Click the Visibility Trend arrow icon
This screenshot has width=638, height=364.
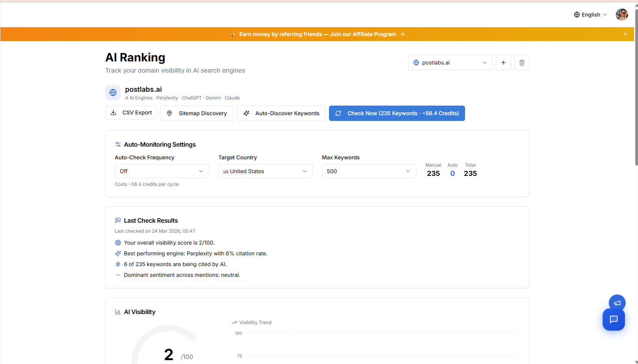pyautogui.click(x=234, y=323)
